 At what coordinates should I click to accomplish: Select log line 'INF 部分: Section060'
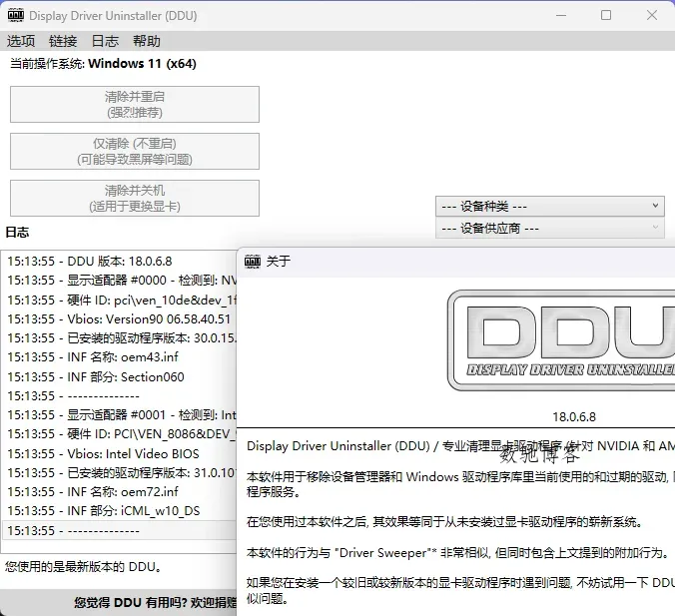click(x=119, y=377)
